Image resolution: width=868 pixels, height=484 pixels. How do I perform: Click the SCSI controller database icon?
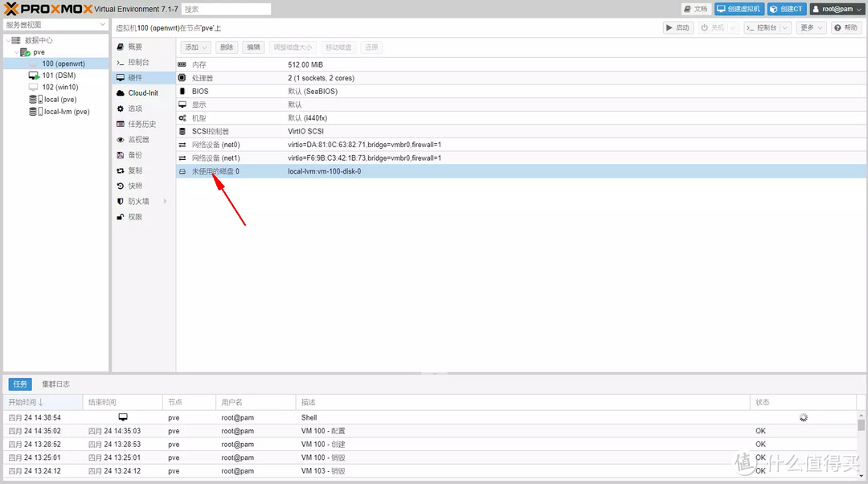[x=182, y=131]
